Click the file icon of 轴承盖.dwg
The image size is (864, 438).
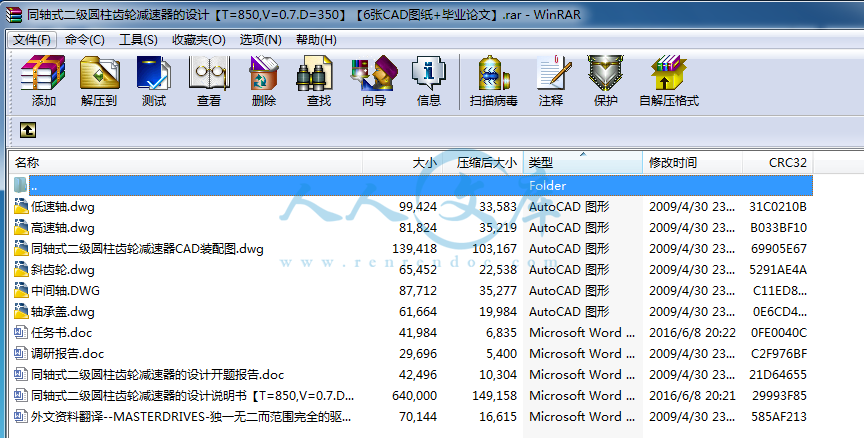click(x=21, y=311)
